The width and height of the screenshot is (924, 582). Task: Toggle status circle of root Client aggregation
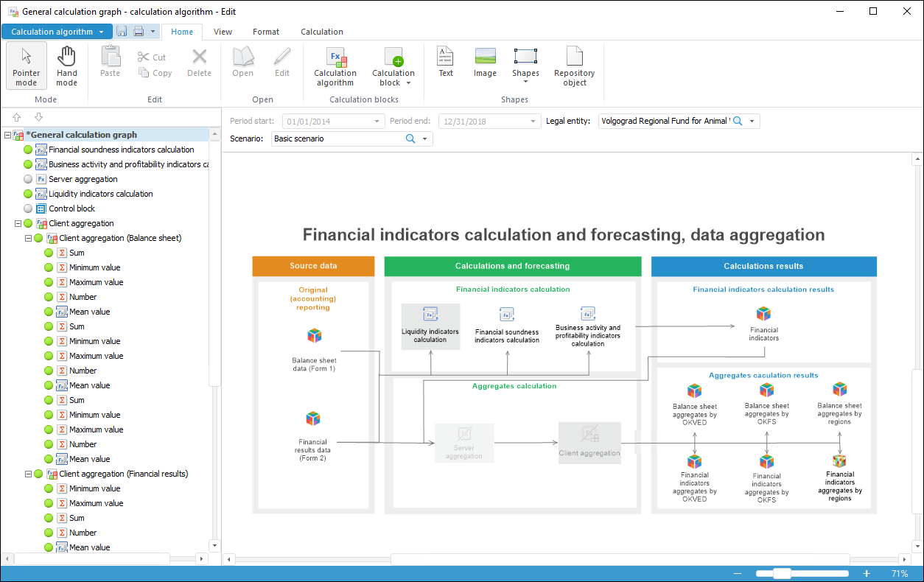(28, 223)
